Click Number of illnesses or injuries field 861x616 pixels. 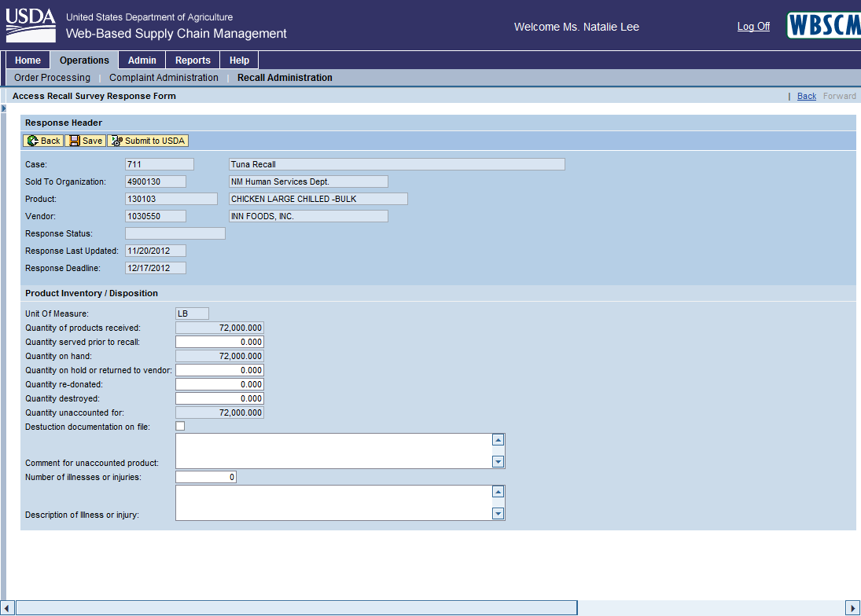(x=205, y=477)
